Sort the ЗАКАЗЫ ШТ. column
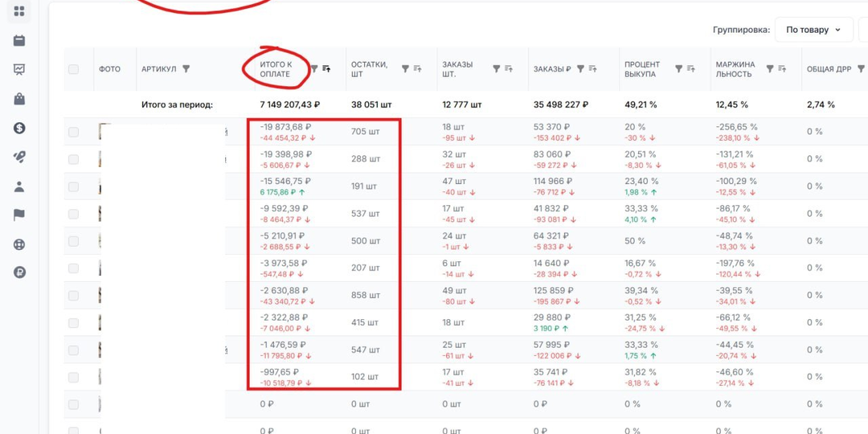The image size is (868, 434). pyautogui.click(x=509, y=68)
